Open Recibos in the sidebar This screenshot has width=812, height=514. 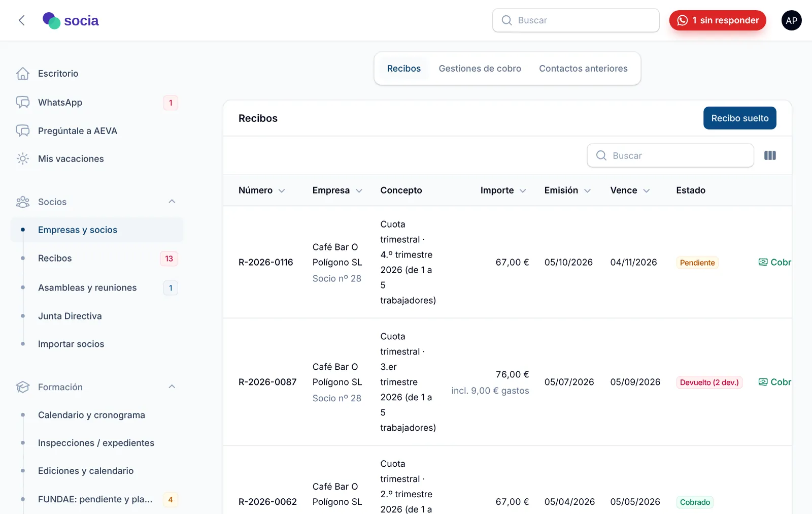(96, 259)
